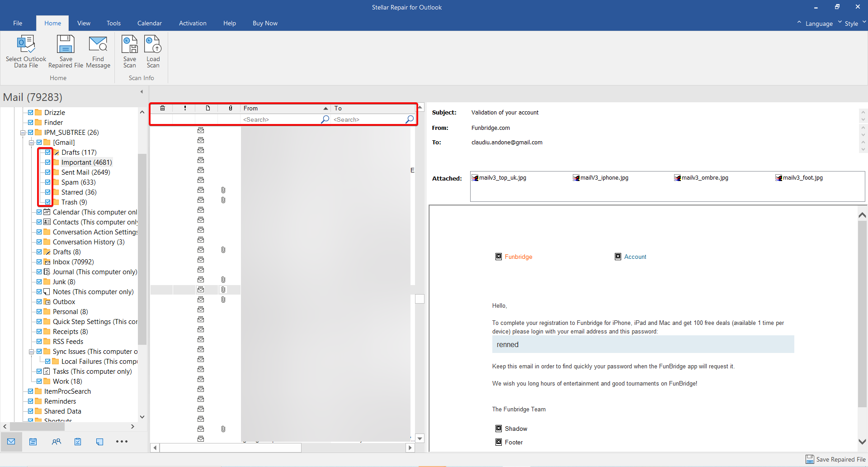868x467 pixels.
Task: Collapse the mail folder pane arrow
Action: (x=142, y=92)
